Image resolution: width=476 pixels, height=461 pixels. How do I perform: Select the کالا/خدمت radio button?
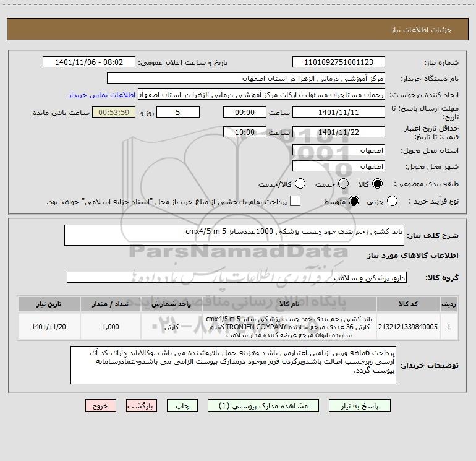click(x=300, y=184)
